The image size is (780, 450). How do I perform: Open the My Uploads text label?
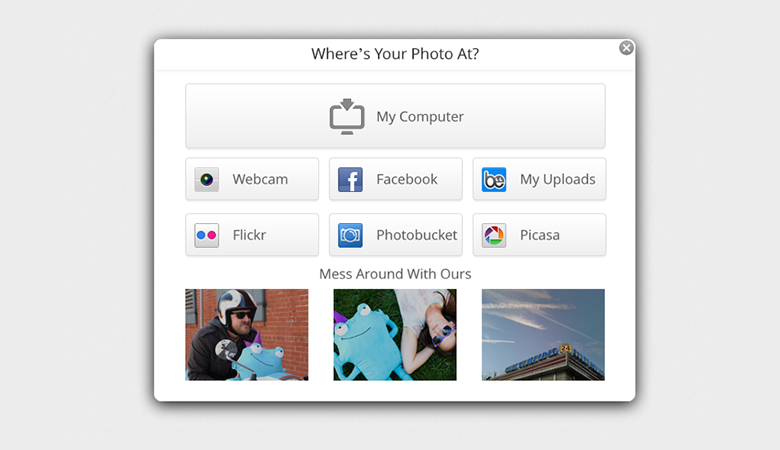(558, 180)
